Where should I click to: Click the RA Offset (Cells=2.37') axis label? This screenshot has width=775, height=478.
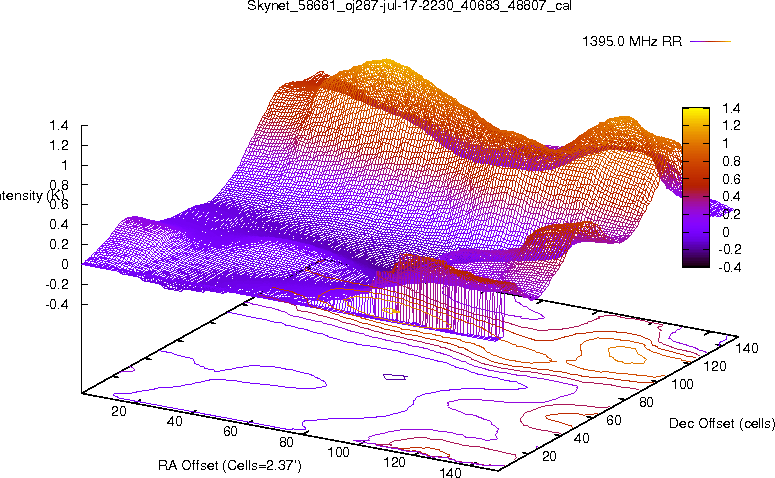[x=230, y=465]
